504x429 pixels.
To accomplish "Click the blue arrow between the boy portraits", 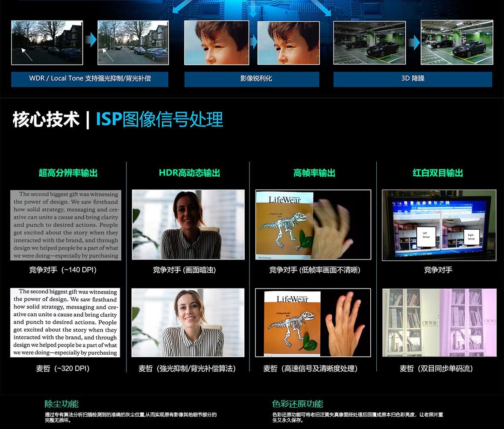I will (253, 42).
